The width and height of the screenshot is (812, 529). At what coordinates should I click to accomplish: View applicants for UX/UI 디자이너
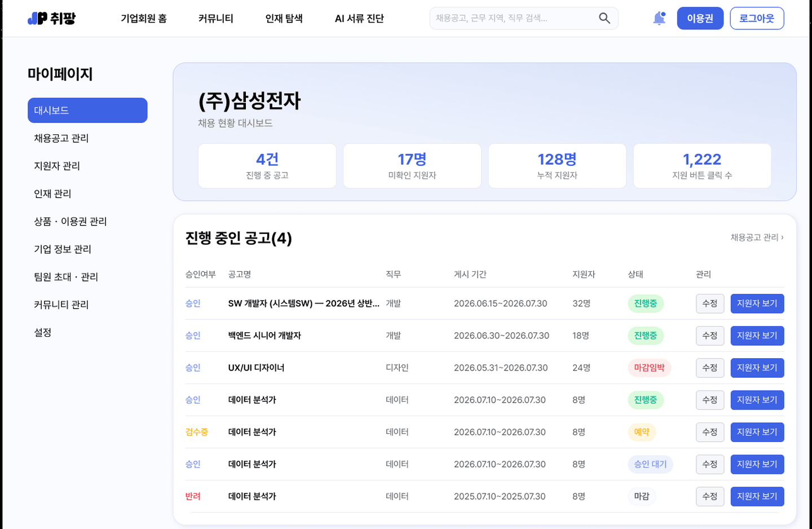(757, 368)
